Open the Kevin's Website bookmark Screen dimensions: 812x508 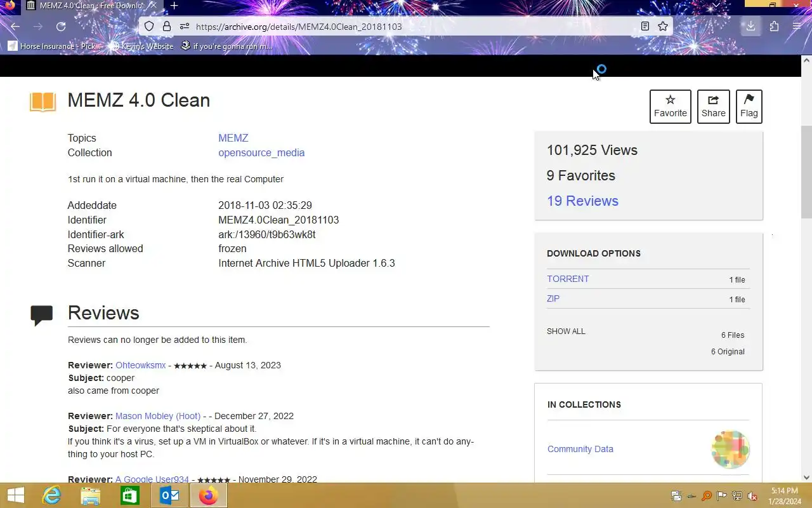click(x=143, y=46)
